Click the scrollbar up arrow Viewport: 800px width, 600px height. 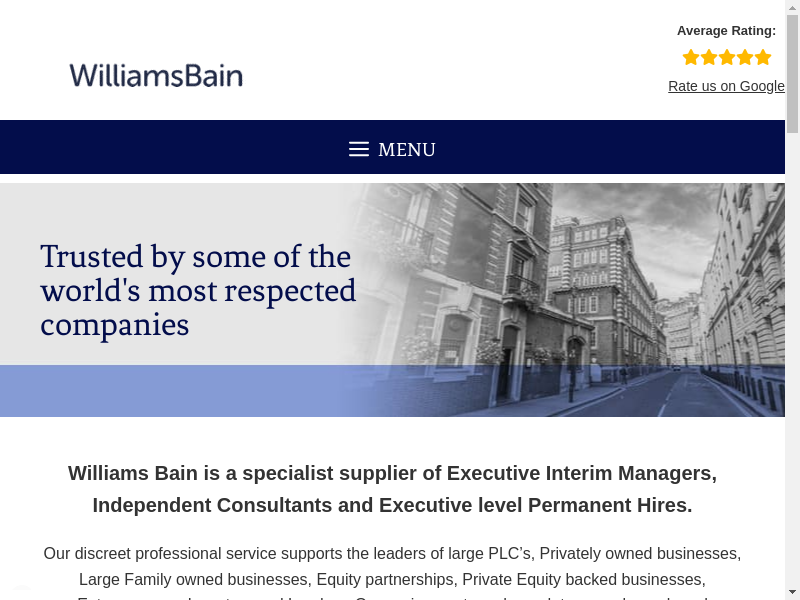point(792,7)
